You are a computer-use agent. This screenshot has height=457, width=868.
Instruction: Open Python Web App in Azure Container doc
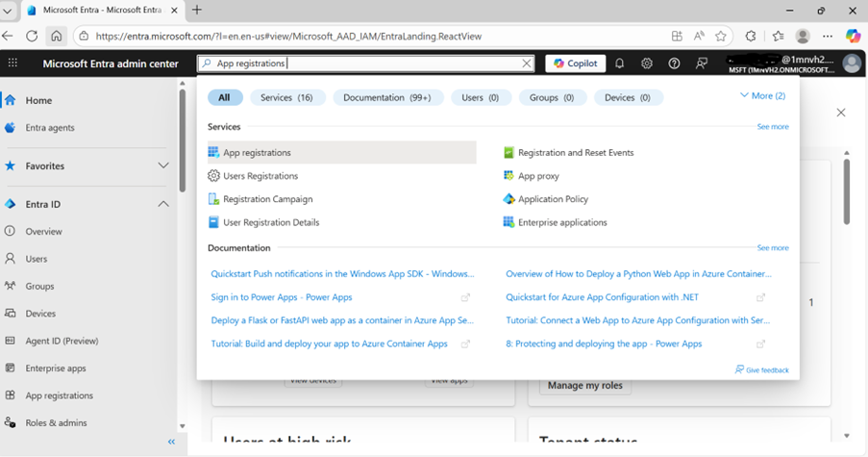pos(638,273)
